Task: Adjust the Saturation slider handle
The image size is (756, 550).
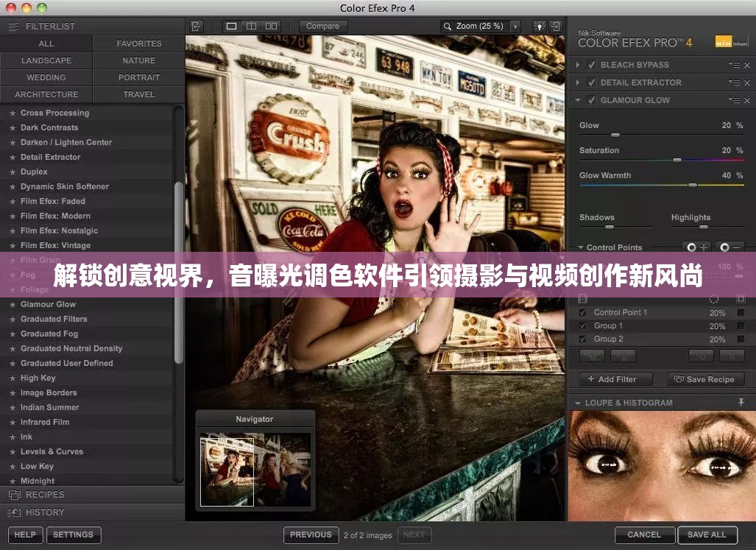Action: tap(677, 160)
